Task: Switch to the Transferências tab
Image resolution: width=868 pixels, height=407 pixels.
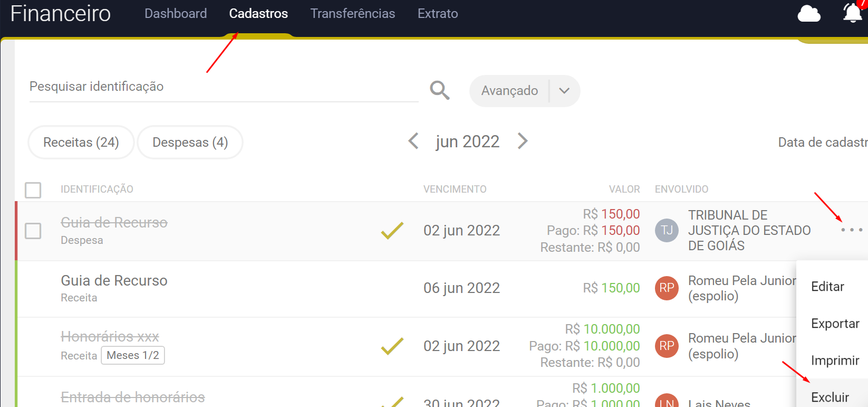Action: pyautogui.click(x=352, y=14)
